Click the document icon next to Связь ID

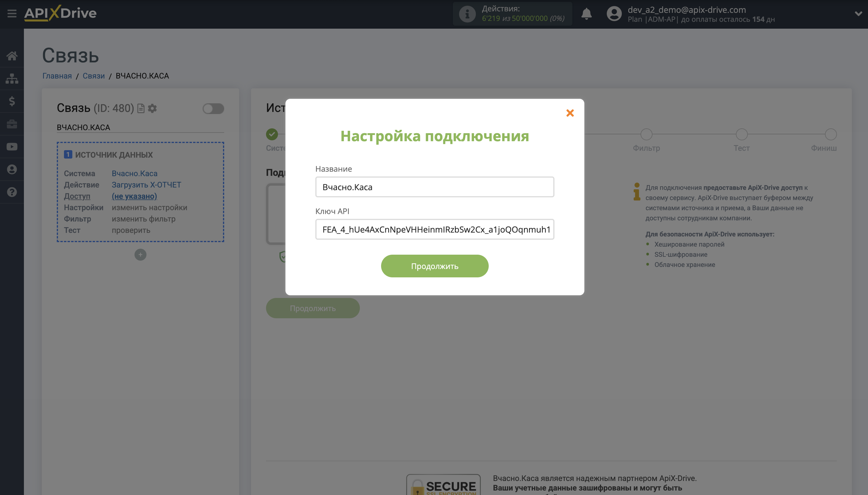[x=140, y=108]
